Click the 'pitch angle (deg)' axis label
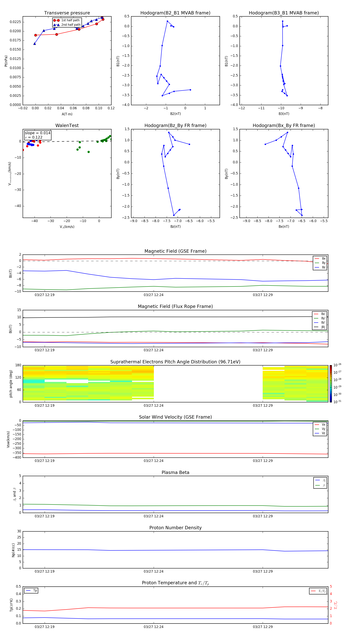This screenshot has height=644, width=351. point(11,384)
